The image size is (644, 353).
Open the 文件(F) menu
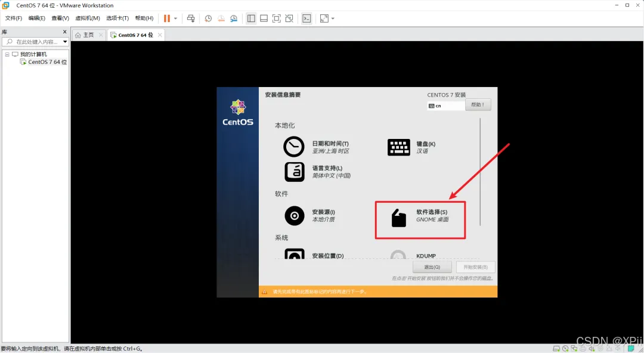(x=14, y=18)
